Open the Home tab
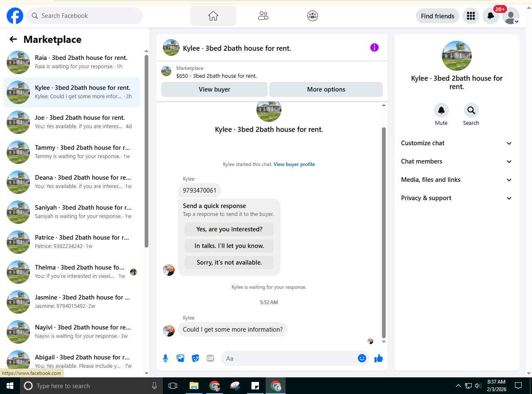Screen dimensions: 532x394 coord(213,16)
